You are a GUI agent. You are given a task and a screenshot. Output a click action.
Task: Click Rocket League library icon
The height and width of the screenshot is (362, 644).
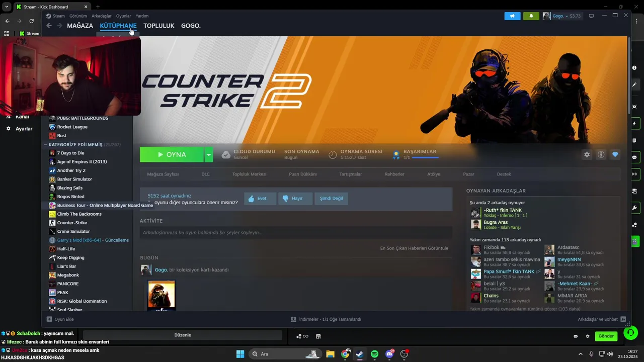(52, 127)
